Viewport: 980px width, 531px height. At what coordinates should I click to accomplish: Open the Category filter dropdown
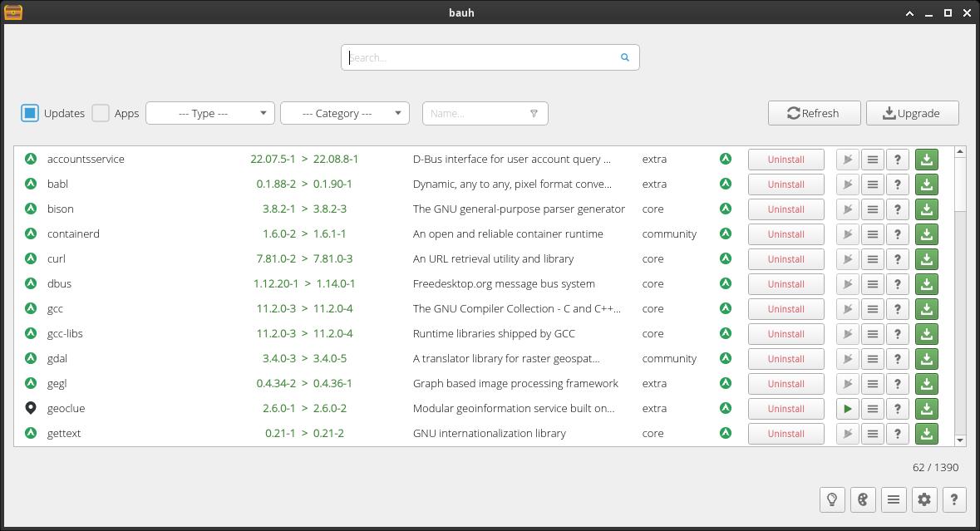coord(345,113)
